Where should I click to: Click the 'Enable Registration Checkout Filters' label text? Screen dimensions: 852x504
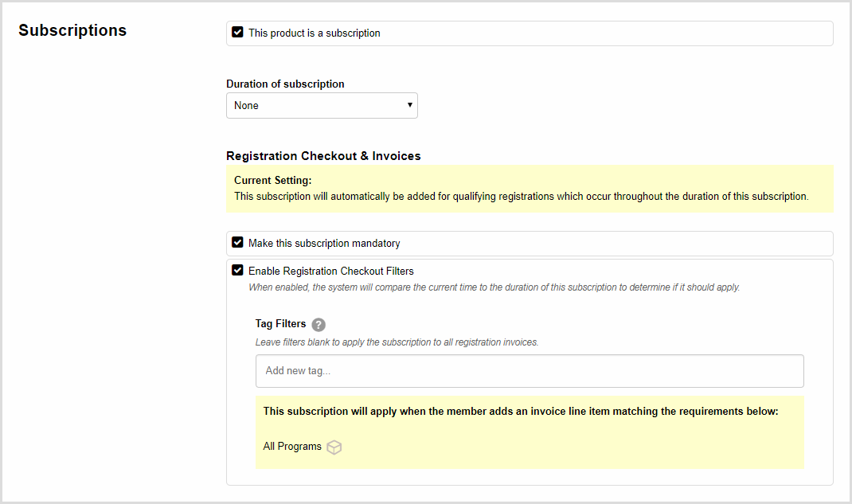[330, 272]
